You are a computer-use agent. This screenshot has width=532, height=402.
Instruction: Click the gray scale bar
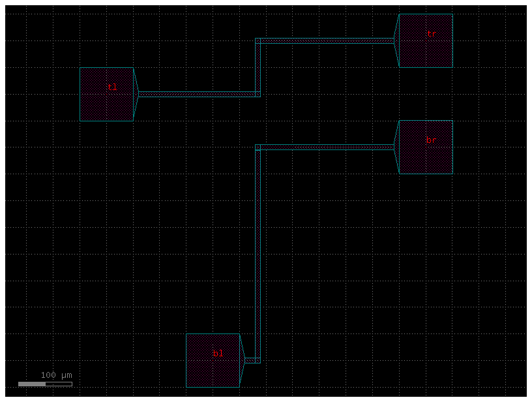tap(45, 384)
